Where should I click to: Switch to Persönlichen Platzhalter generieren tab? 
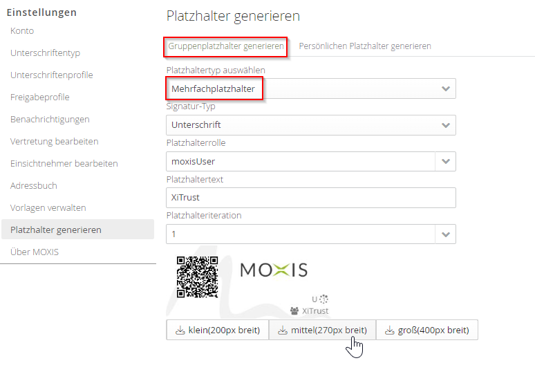365,46
